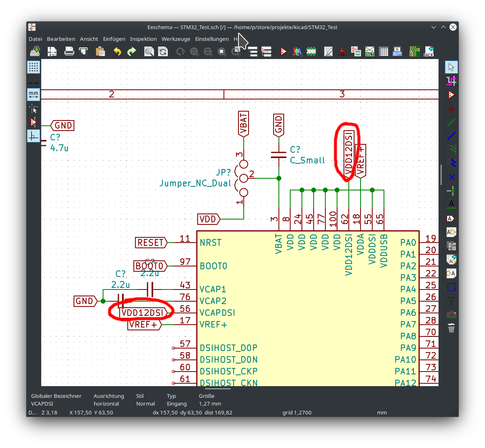
Task: Undo last edit with yellow arrow
Action: pos(118,51)
